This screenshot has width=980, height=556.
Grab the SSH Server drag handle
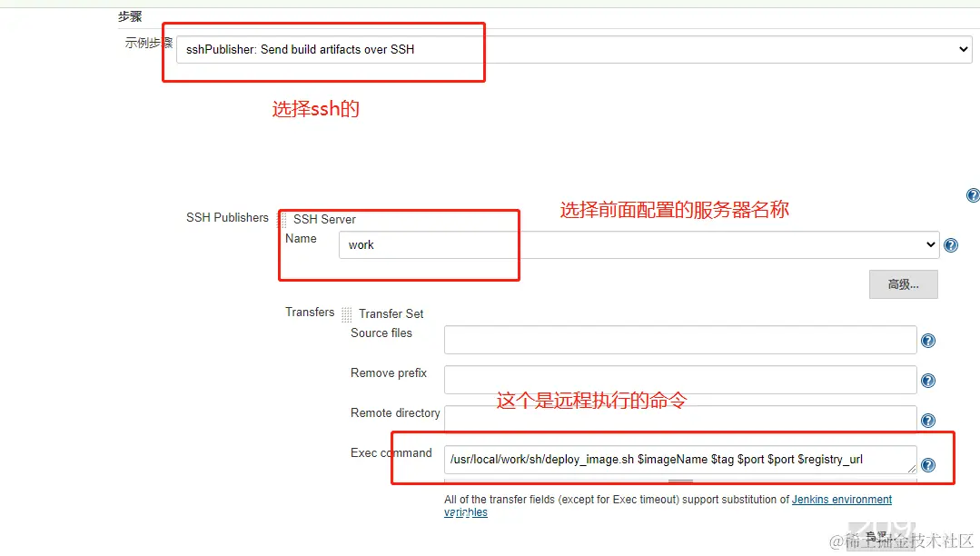282,220
